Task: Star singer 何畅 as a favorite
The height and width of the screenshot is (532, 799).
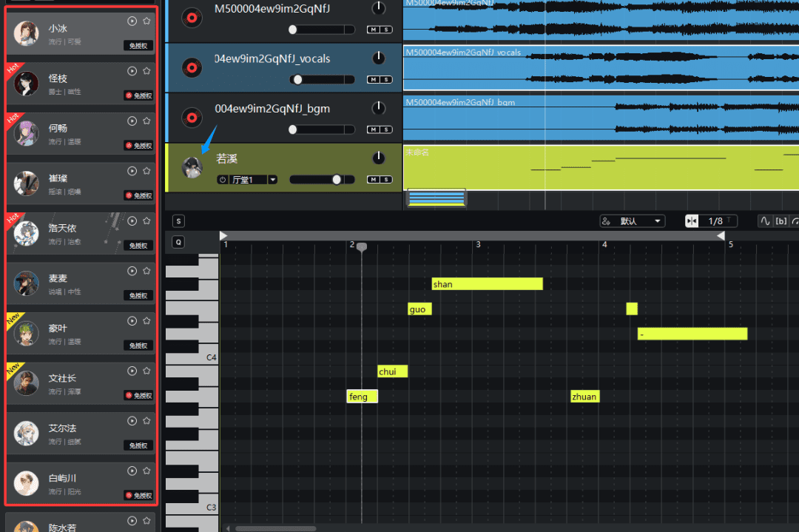Action: click(x=146, y=121)
